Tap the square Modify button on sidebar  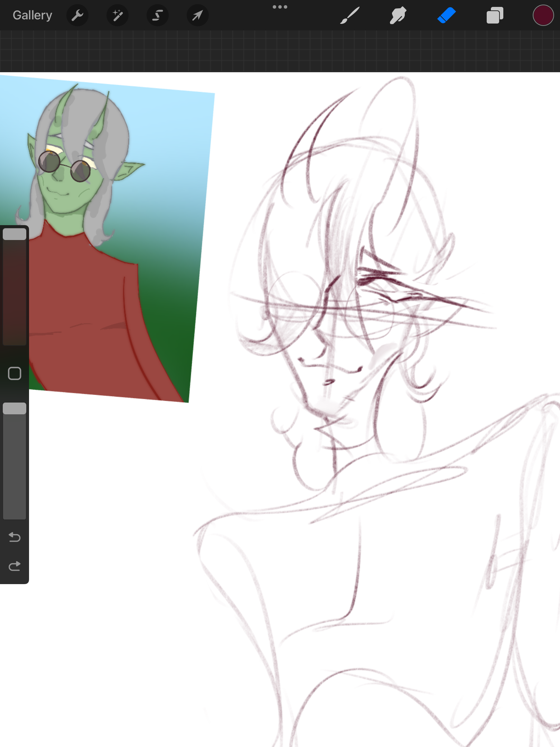[15, 373]
